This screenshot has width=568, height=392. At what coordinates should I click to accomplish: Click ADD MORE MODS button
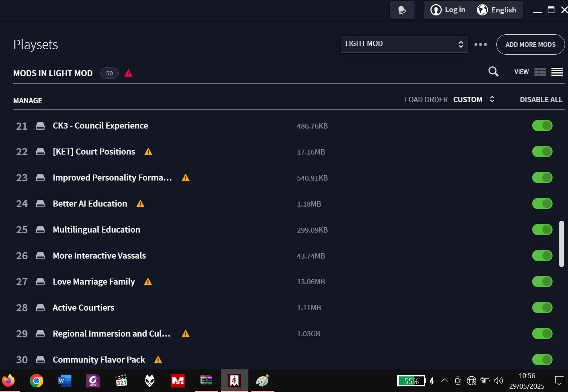[x=530, y=44]
